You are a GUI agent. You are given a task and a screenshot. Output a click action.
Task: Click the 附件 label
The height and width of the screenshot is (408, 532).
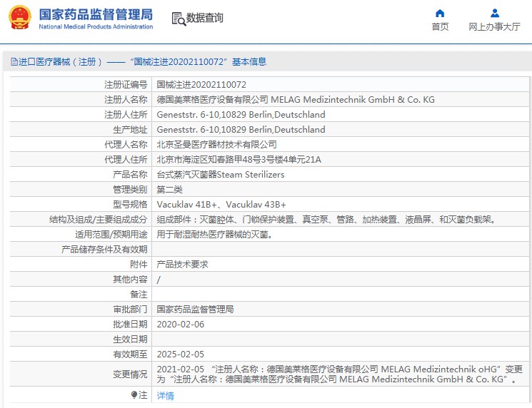pos(139,265)
